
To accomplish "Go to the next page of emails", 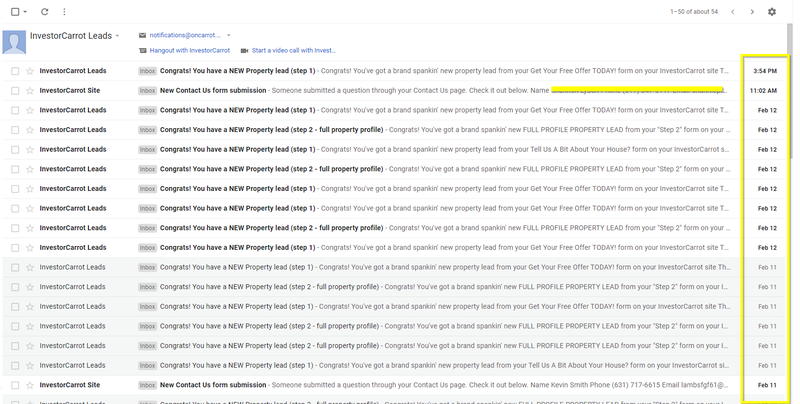I will coord(752,11).
